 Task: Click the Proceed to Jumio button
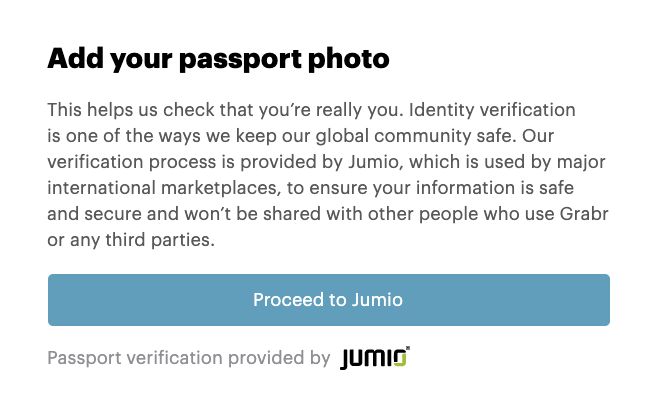[x=329, y=300]
